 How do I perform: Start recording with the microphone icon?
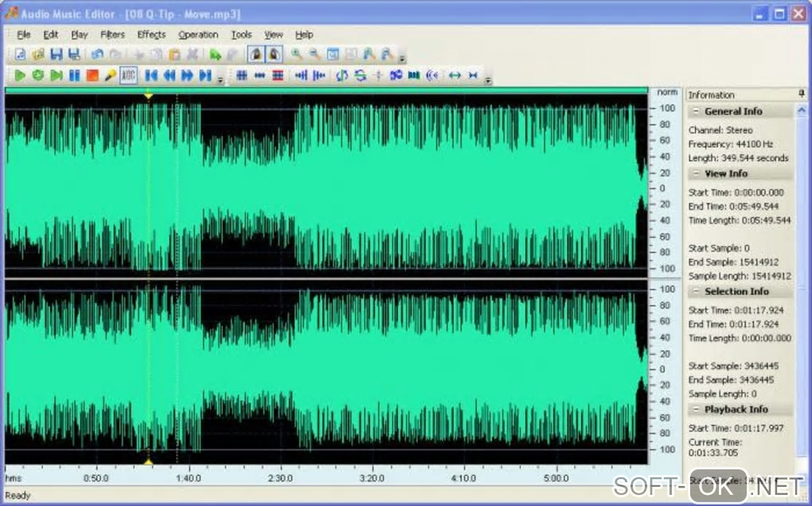[x=111, y=76]
